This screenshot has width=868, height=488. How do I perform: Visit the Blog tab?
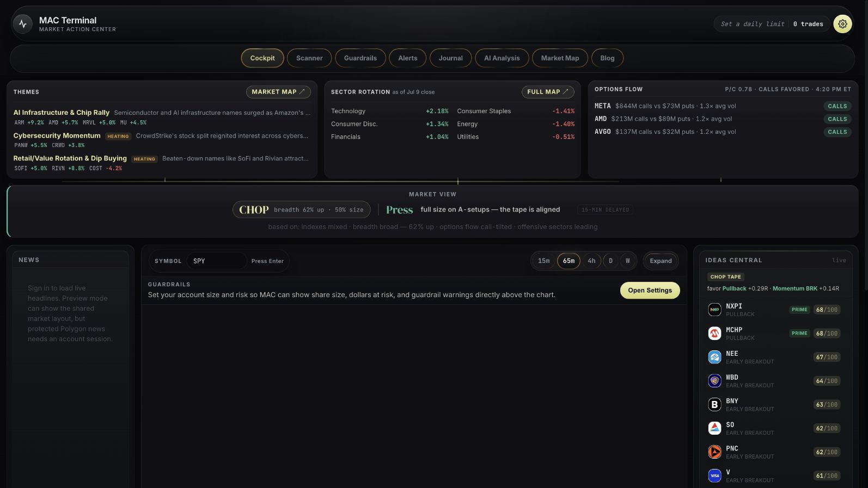click(x=607, y=58)
